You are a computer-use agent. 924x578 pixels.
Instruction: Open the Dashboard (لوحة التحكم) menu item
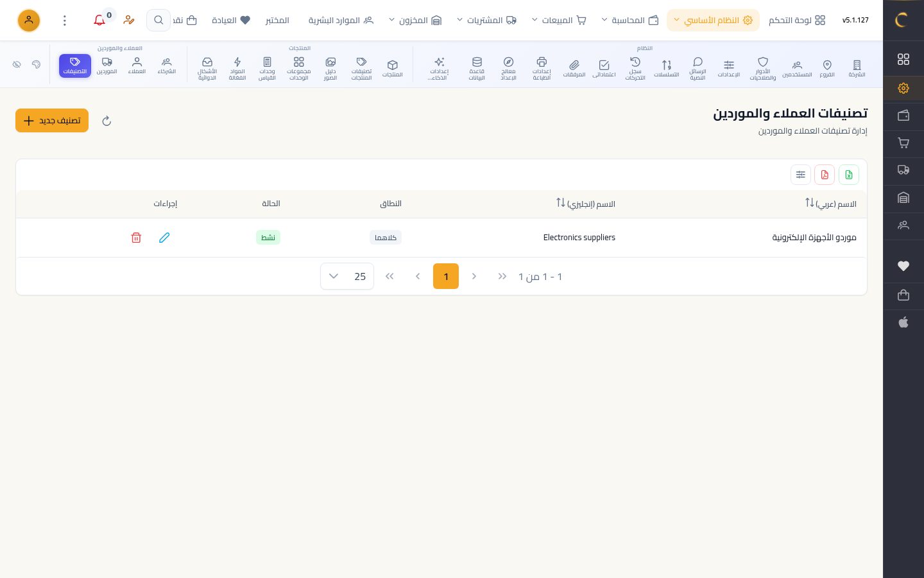point(797,21)
